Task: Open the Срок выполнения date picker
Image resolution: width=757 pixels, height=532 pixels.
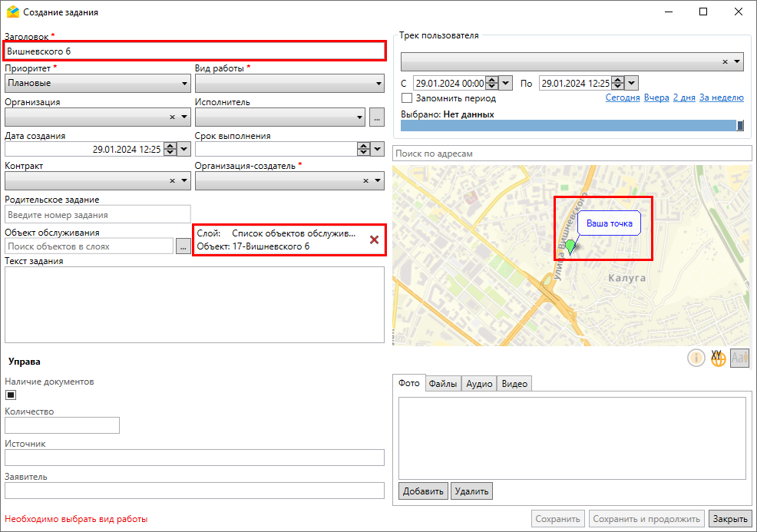Action: point(377,150)
